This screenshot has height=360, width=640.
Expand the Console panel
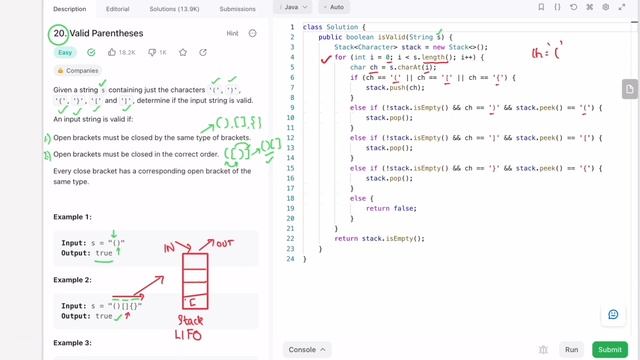tap(307, 350)
